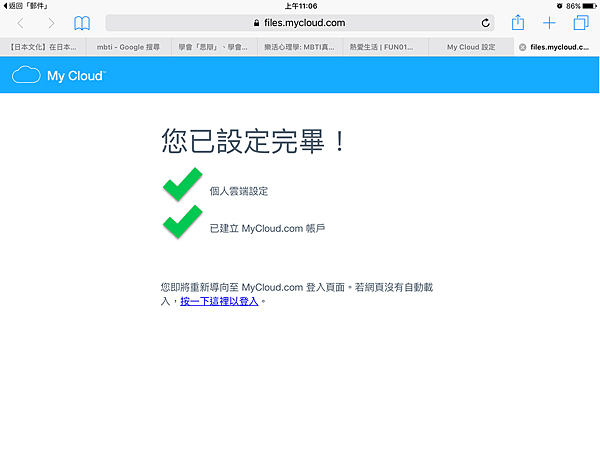Click the My Cloud header title text
This screenshot has width=600, height=450.
pos(76,76)
